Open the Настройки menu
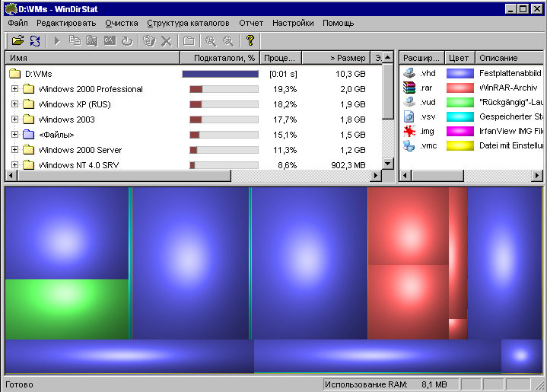 click(x=293, y=23)
